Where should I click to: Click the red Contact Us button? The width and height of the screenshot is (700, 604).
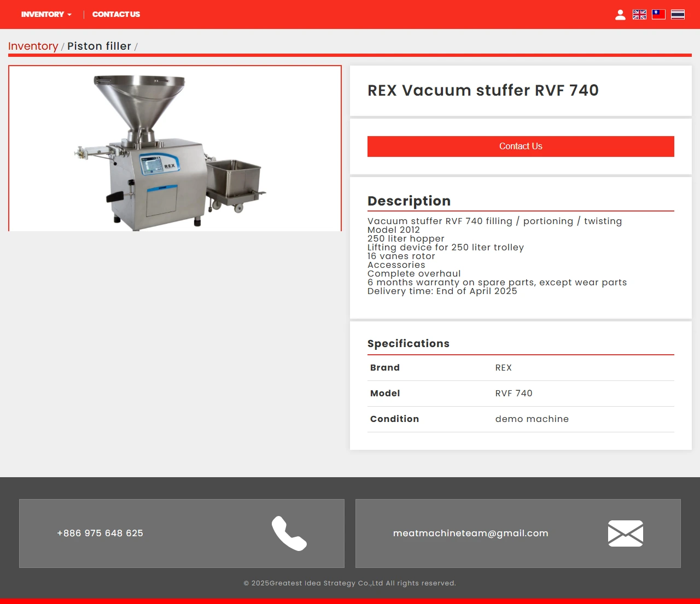pyautogui.click(x=521, y=146)
